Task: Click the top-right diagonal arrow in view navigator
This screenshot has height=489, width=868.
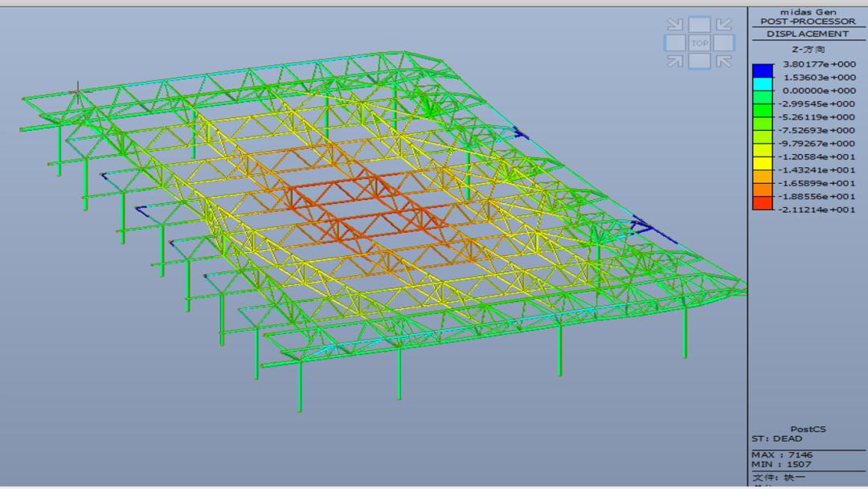Action: tap(723, 25)
